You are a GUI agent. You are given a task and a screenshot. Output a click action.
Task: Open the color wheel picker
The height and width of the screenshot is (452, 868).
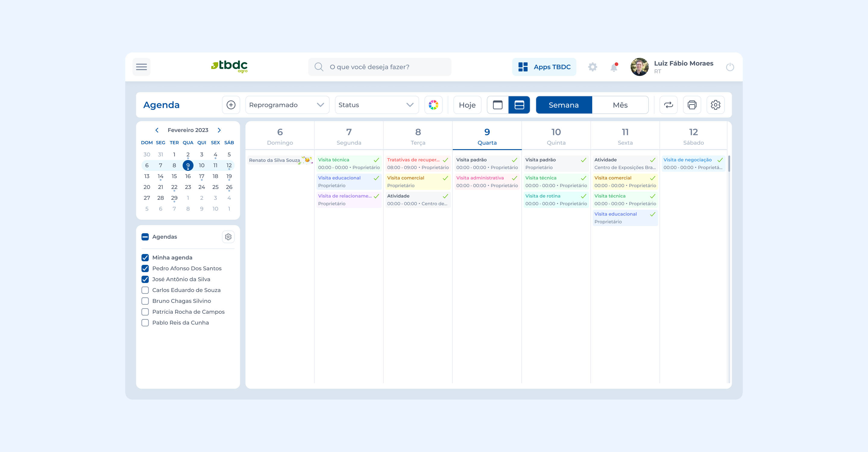click(433, 105)
